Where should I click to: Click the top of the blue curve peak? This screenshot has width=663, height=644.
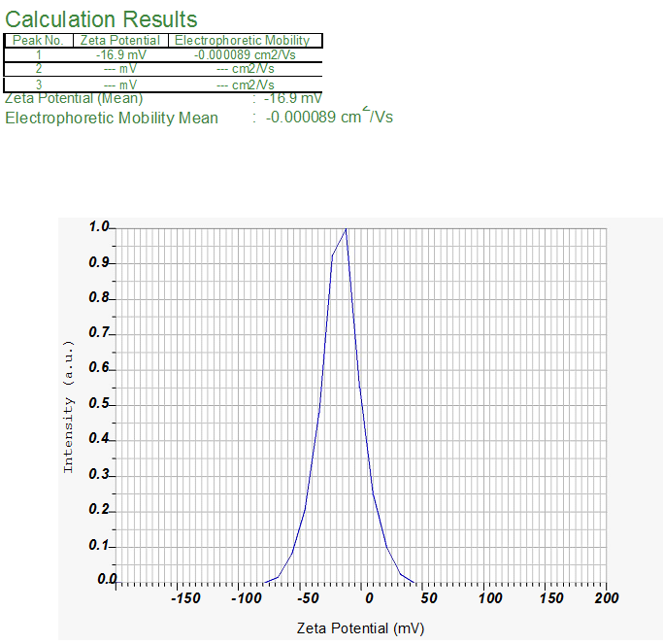point(346,229)
